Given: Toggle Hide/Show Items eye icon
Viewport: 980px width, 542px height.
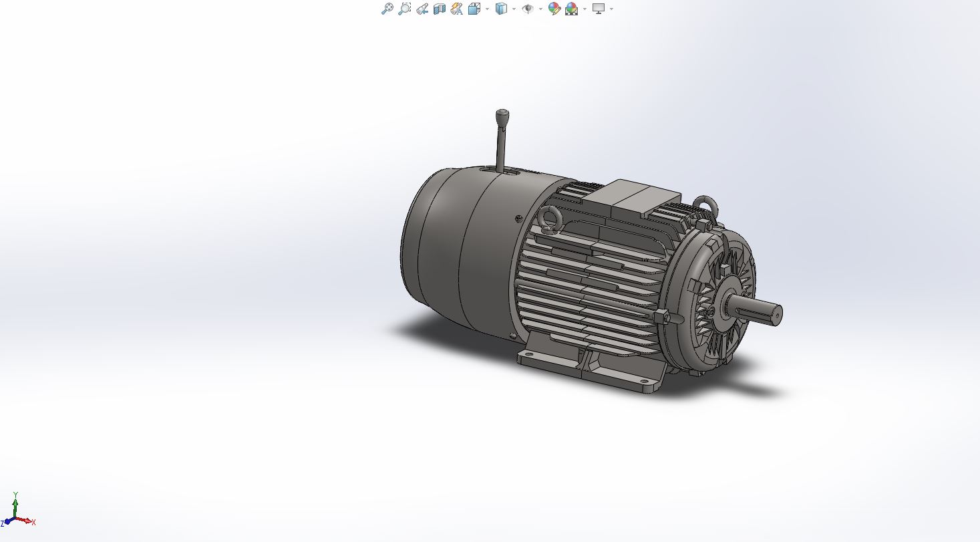Looking at the screenshot, I should 528,9.
